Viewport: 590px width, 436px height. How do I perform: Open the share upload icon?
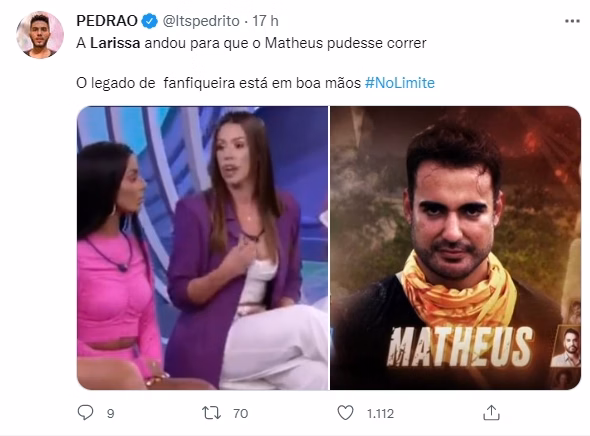point(491,412)
